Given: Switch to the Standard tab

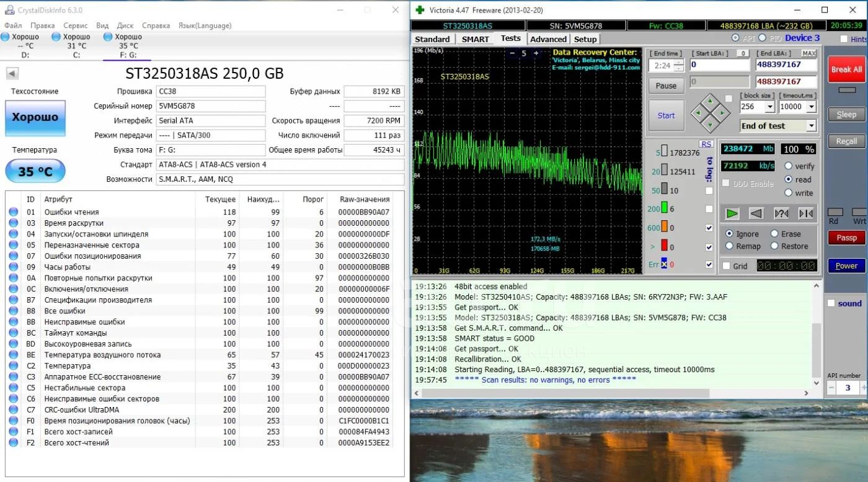Looking at the screenshot, I should [x=432, y=39].
